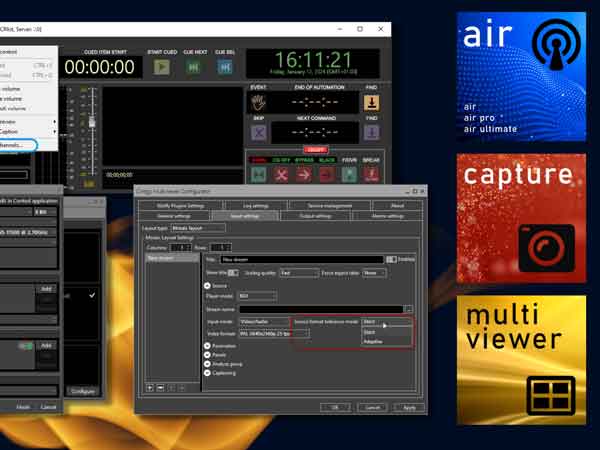Click the Rows stepper field
The height and width of the screenshot is (450, 600).
pyautogui.click(x=221, y=248)
